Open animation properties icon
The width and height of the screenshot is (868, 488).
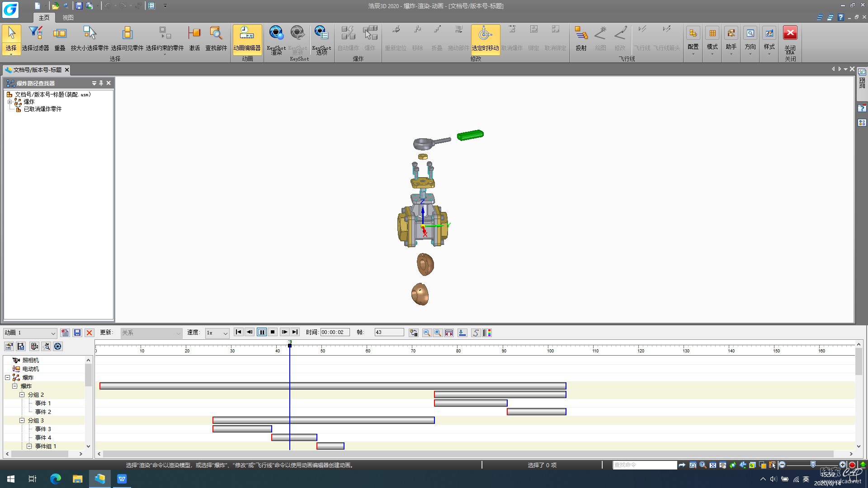point(9,347)
